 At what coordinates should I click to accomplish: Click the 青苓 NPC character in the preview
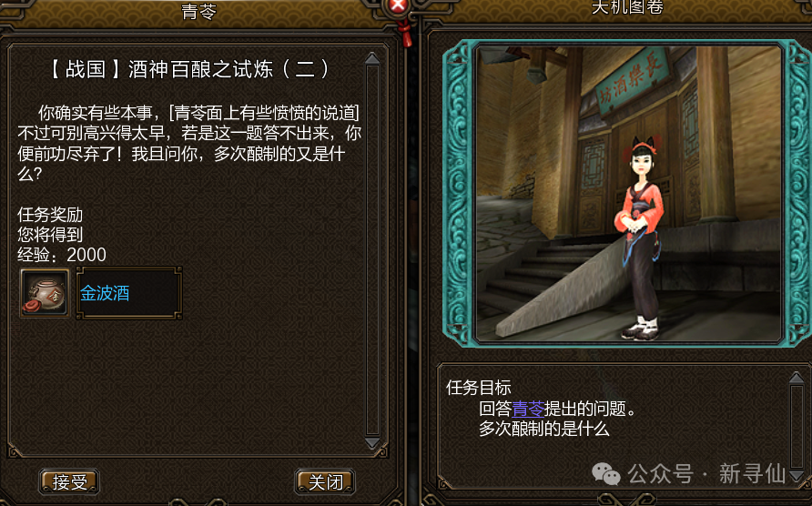(x=640, y=238)
